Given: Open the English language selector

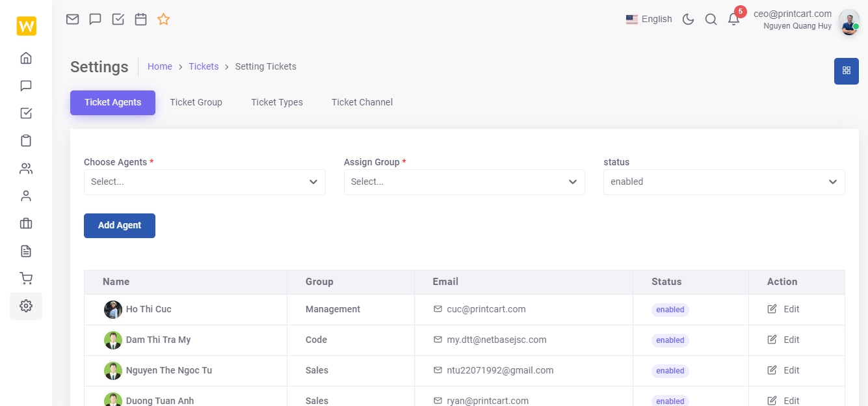Looking at the screenshot, I should tap(649, 19).
